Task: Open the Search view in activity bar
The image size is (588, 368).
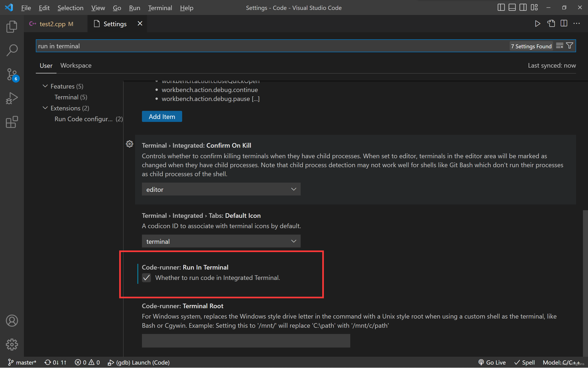Action: click(x=12, y=50)
